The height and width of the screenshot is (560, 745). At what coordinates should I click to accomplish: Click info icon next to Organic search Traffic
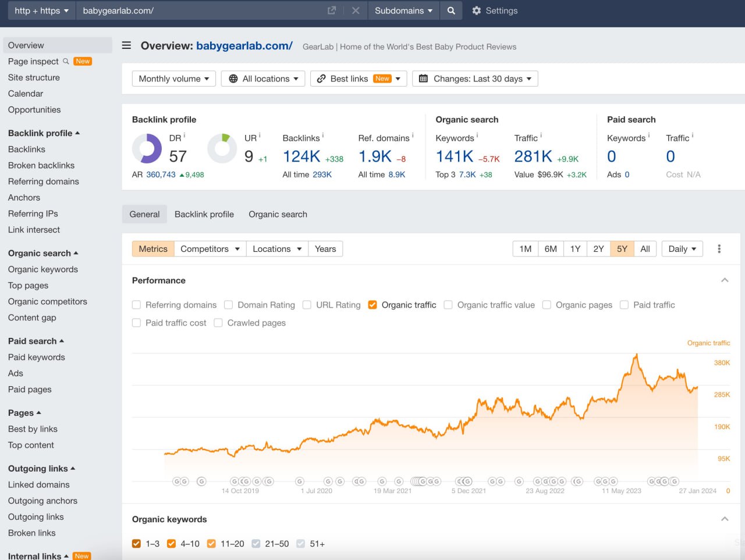click(541, 135)
